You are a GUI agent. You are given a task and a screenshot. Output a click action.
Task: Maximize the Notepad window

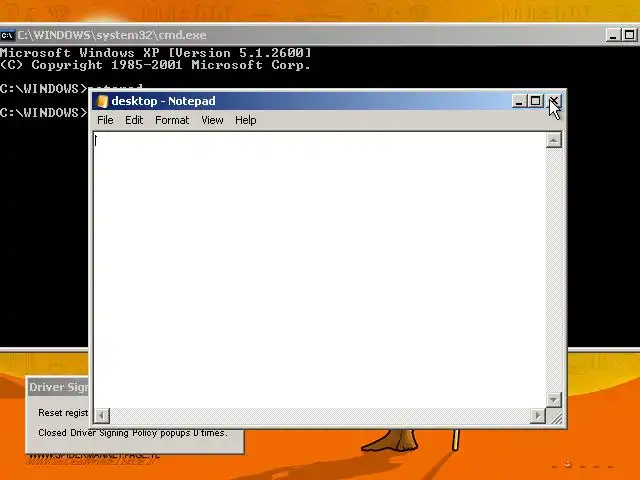pos(535,101)
